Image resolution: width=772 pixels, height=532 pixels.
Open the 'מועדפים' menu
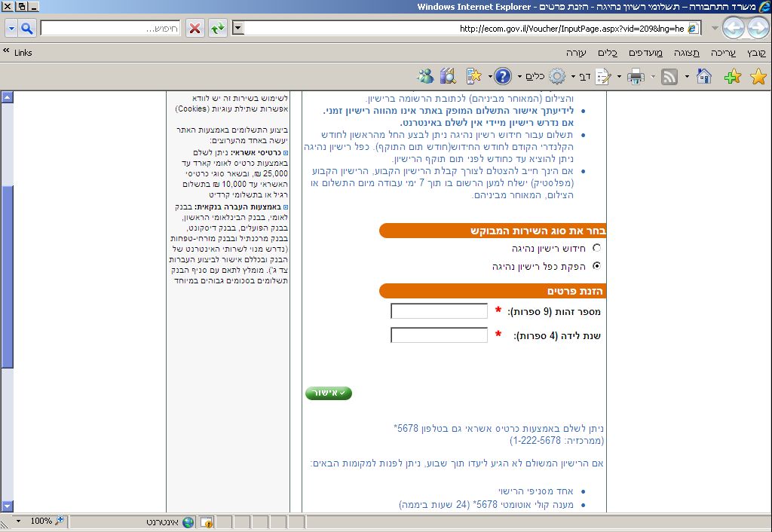645,53
